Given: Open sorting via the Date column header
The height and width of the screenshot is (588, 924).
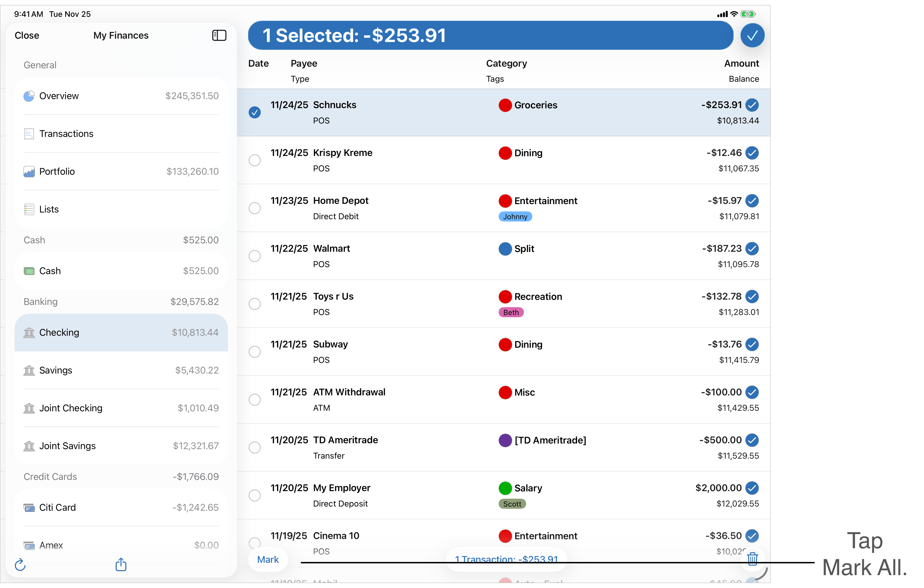Looking at the screenshot, I should pos(258,63).
